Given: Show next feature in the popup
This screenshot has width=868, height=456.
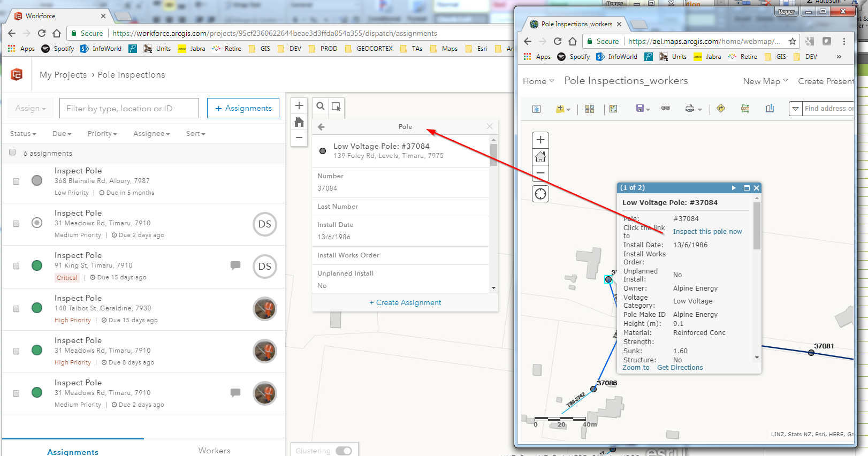Looking at the screenshot, I should click(734, 188).
